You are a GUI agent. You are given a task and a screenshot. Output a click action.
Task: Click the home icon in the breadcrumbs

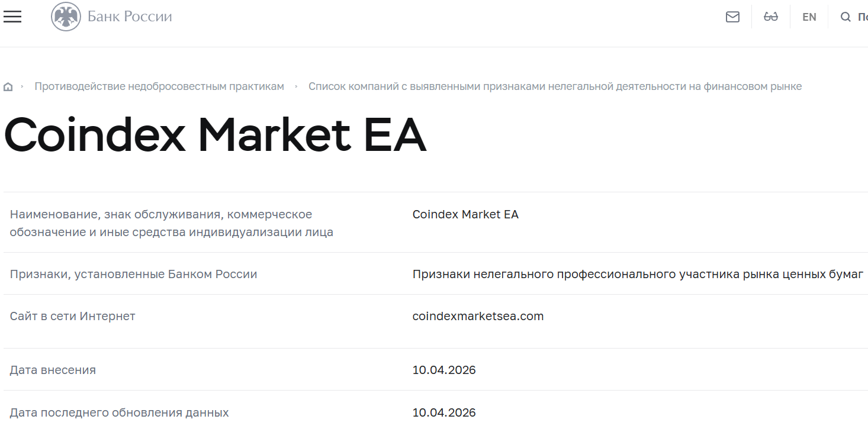pyautogui.click(x=8, y=86)
